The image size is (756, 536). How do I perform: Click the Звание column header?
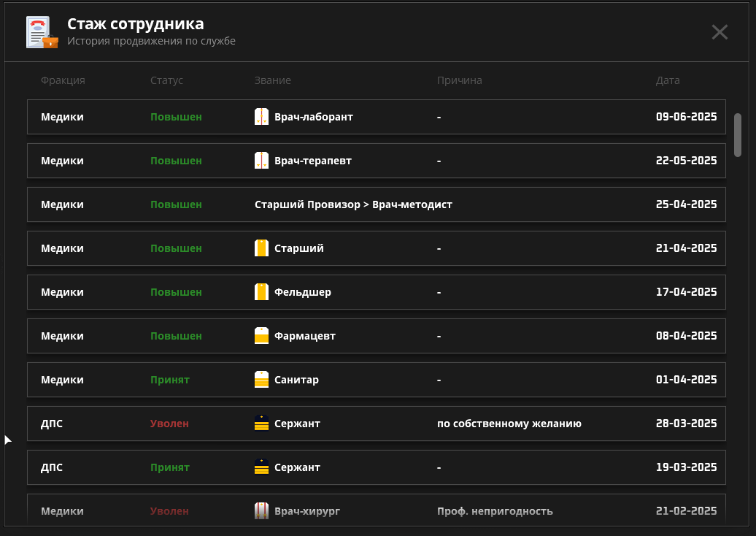click(272, 80)
